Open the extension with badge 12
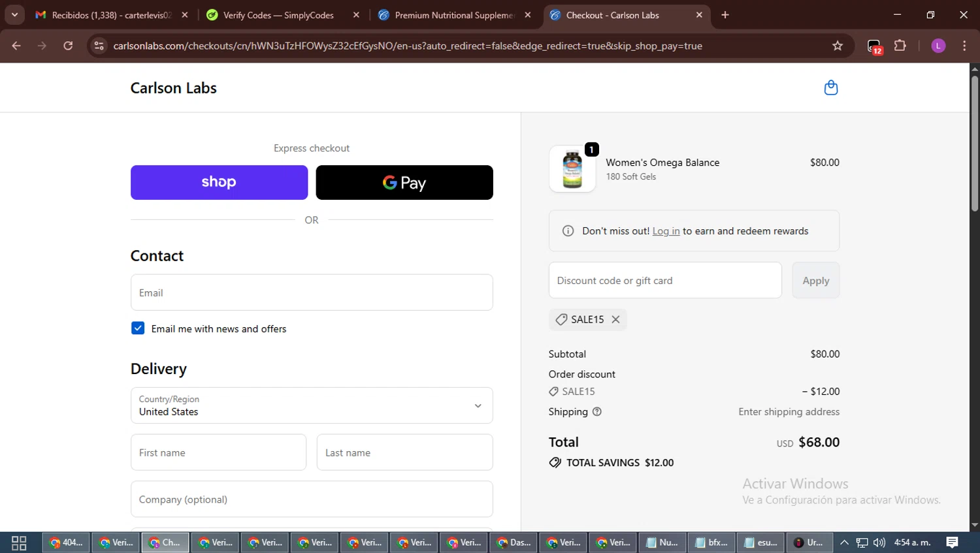The image size is (980, 553). 874,46
